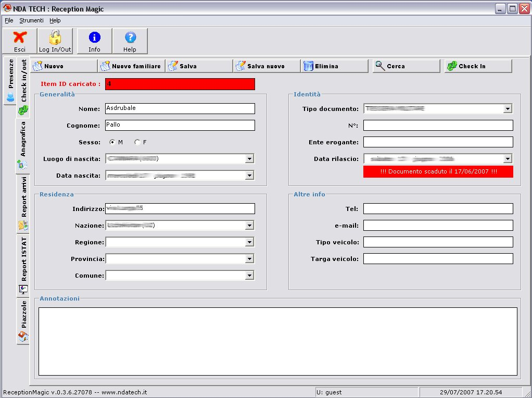
Task: Expand the Regione dropdown list
Action: (x=249, y=242)
